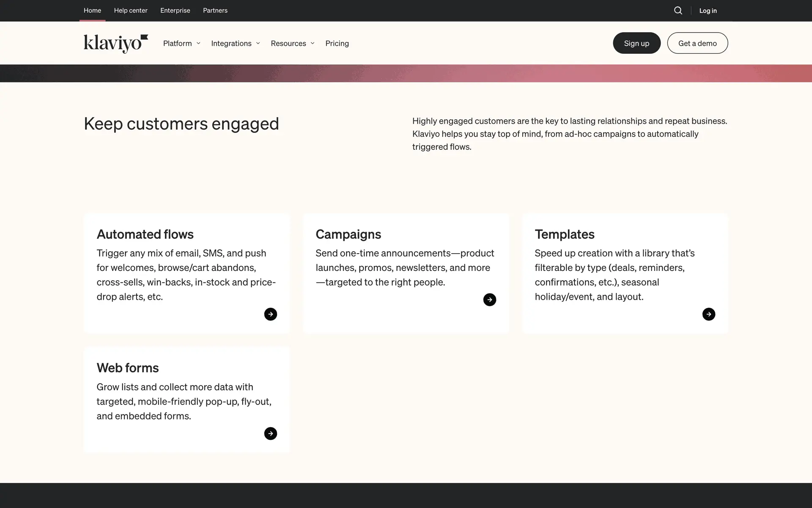Click the Sign up button
The image size is (812, 508).
[x=636, y=43]
